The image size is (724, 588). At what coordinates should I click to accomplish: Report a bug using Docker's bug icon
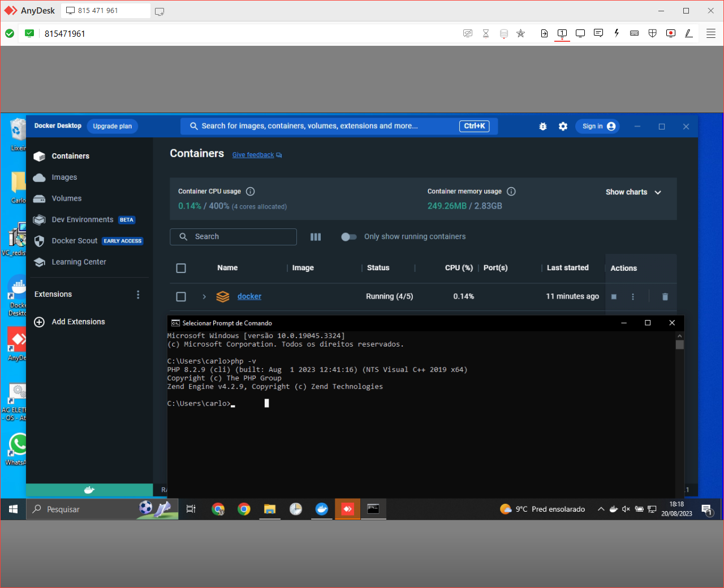(543, 126)
